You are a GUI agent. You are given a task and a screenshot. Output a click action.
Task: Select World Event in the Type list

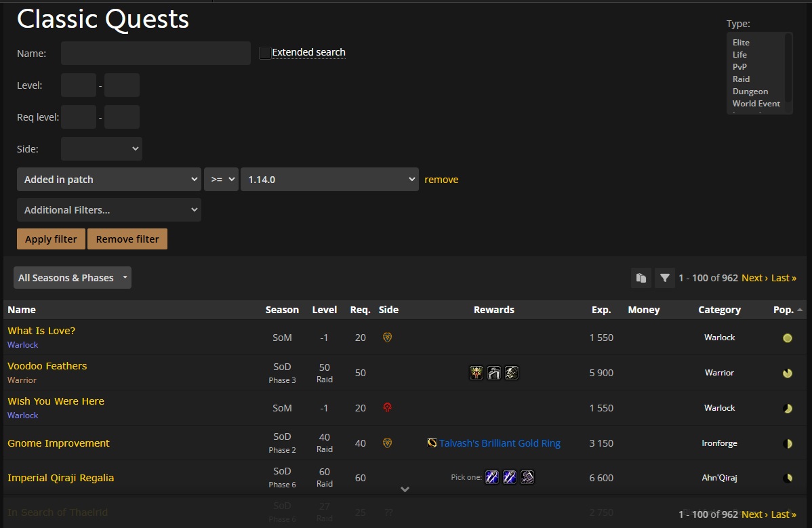click(756, 104)
